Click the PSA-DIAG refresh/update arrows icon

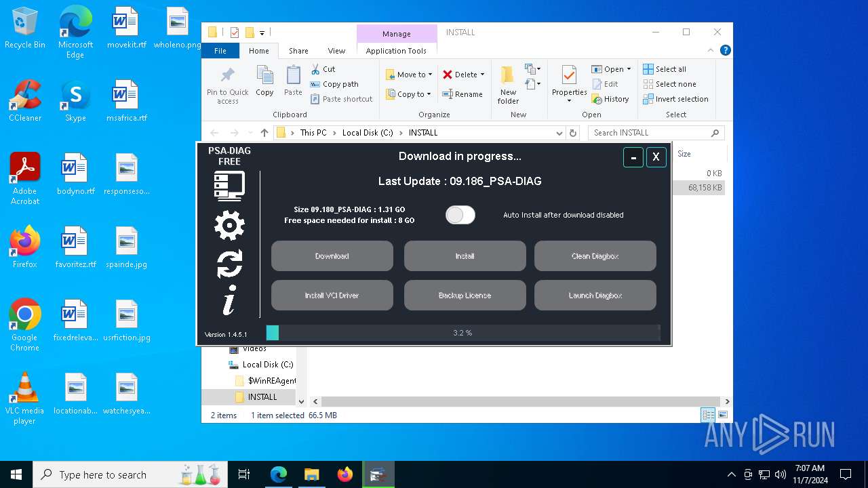pyautogui.click(x=229, y=264)
